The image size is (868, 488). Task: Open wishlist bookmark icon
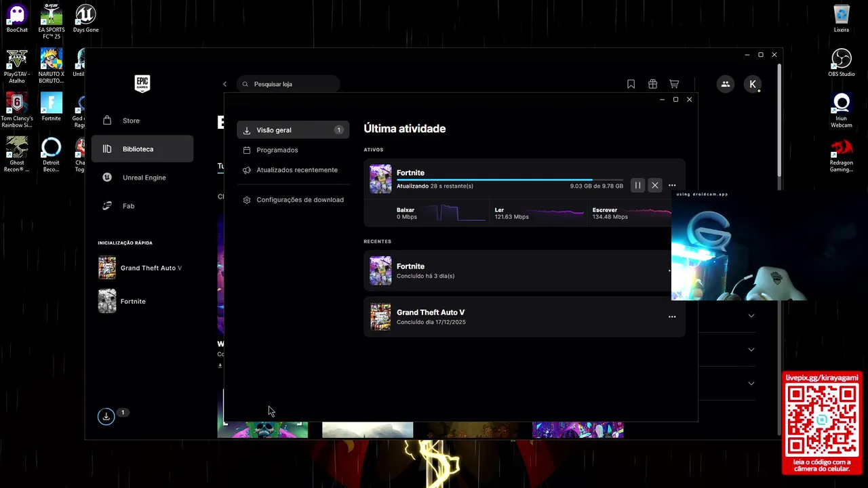(x=631, y=84)
